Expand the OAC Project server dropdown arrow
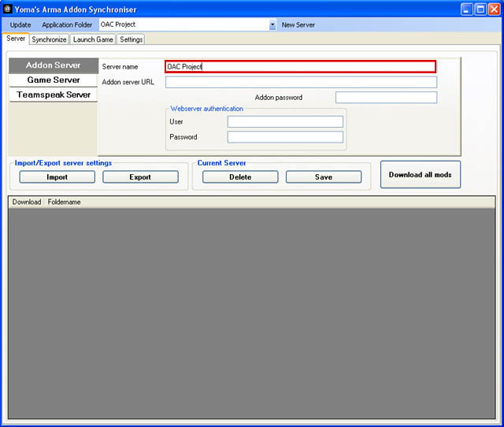The height and width of the screenshot is (427, 504). click(x=272, y=24)
